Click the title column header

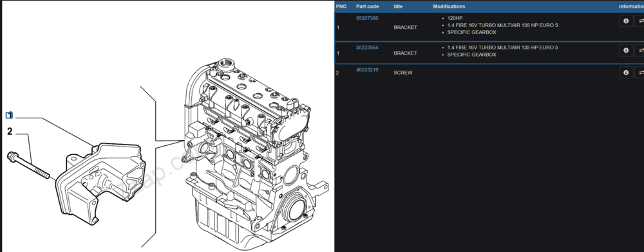[398, 6]
